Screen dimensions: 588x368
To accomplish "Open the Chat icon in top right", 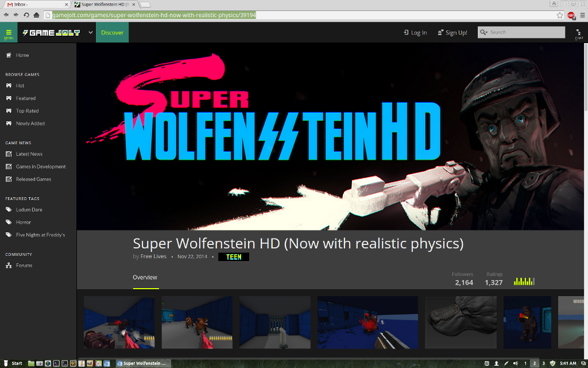I will 579,34.
